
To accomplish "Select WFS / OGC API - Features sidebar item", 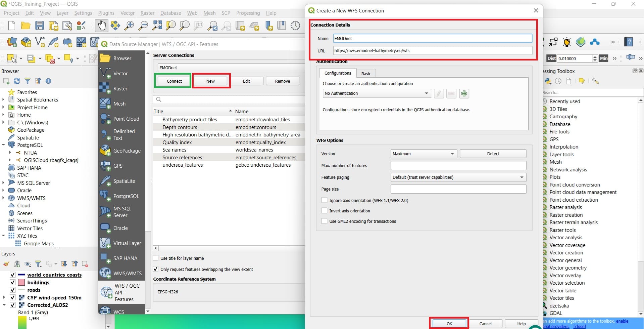I will [121, 292].
